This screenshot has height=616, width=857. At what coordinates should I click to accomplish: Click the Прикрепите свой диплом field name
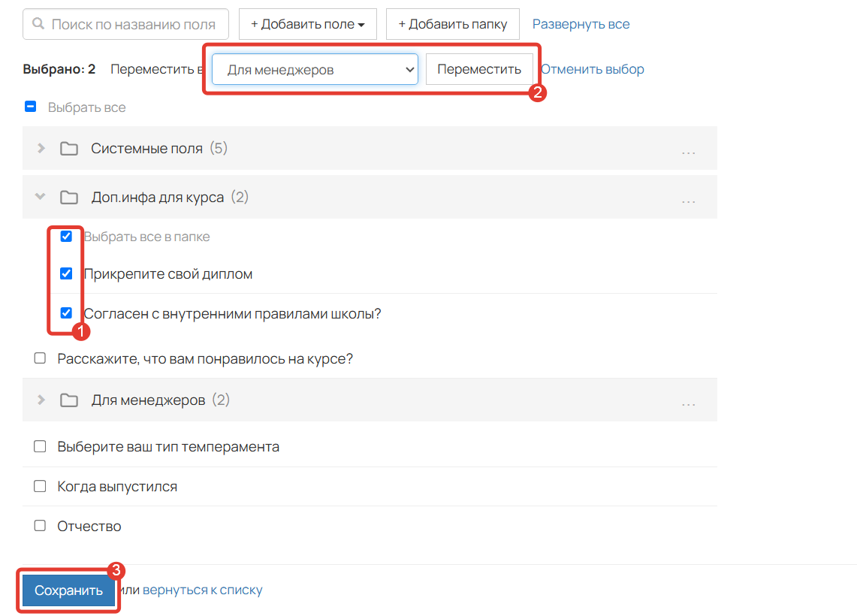pyautogui.click(x=167, y=274)
